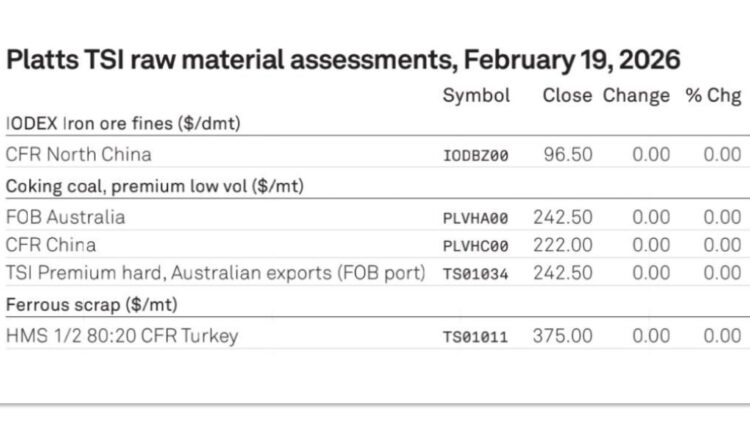750x430 pixels.
Task: Click the TS01034 symbol code
Action: coord(475,274)
